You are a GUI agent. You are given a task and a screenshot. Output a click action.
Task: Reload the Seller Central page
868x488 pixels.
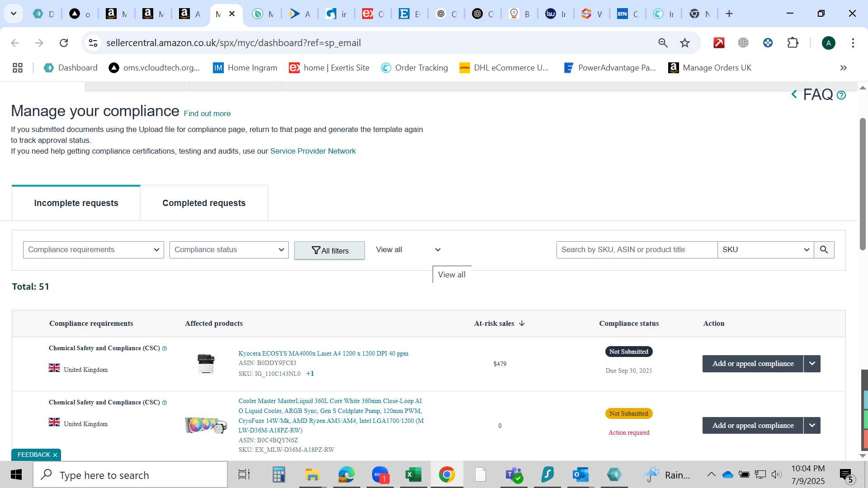click(x=64, y=43)
